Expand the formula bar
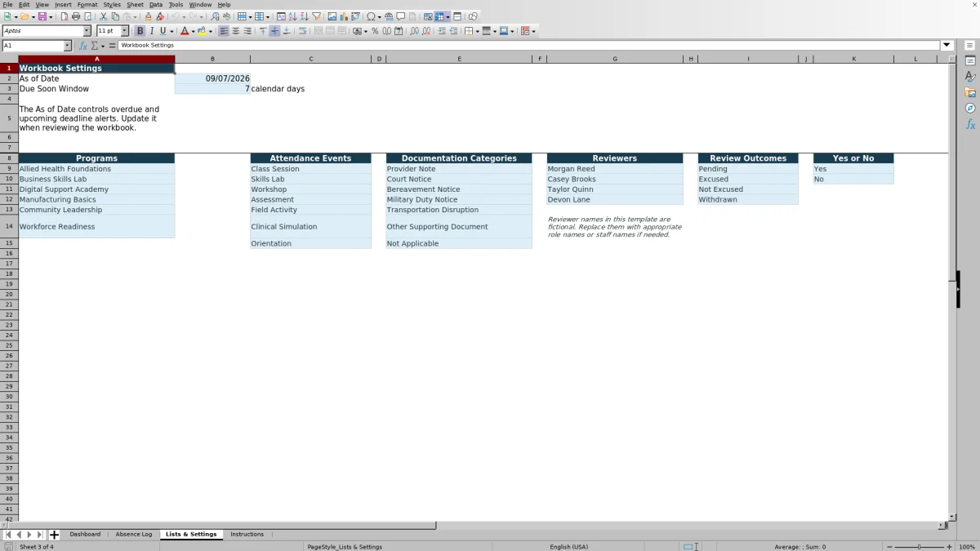Viewport: 980px width, 551px height. (x=947, y=46)
